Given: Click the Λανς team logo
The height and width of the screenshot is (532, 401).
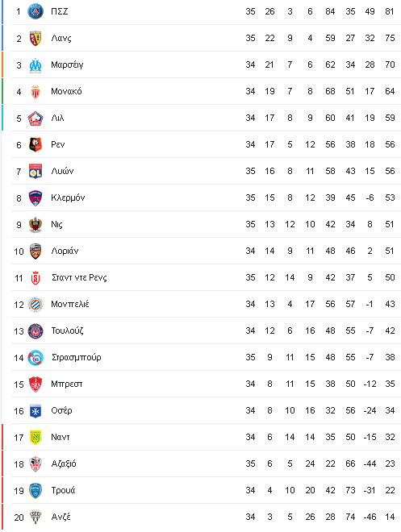Looking at the screenshot, I should click(x=36, y=38).
